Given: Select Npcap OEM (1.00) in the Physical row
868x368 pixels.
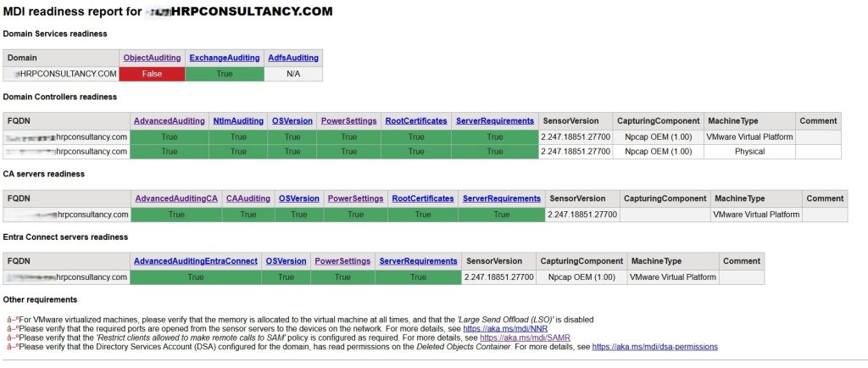Looking at the screenshot, I should click(659, 151).
